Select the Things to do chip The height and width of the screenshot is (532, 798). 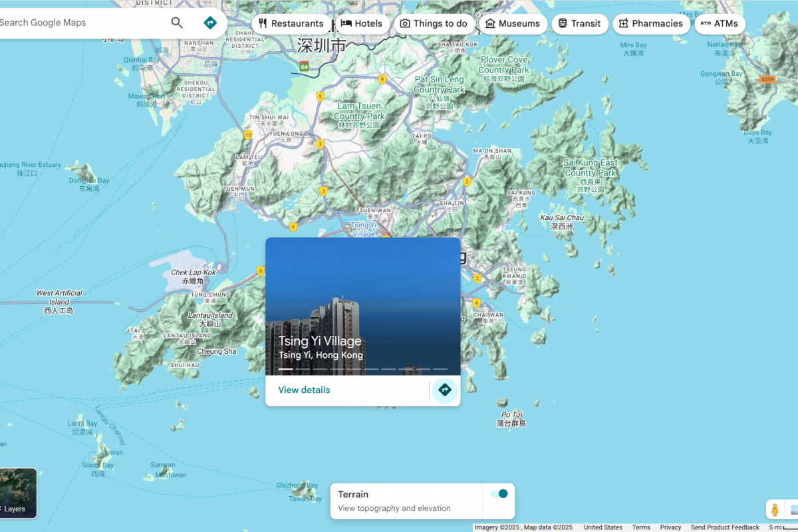click(x=434, y=24)
